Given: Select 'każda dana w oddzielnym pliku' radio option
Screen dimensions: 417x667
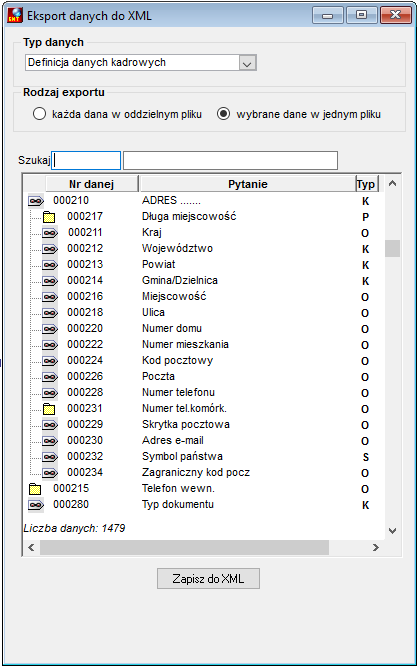Looking at the screenshot, I should (x=39, y=114).
